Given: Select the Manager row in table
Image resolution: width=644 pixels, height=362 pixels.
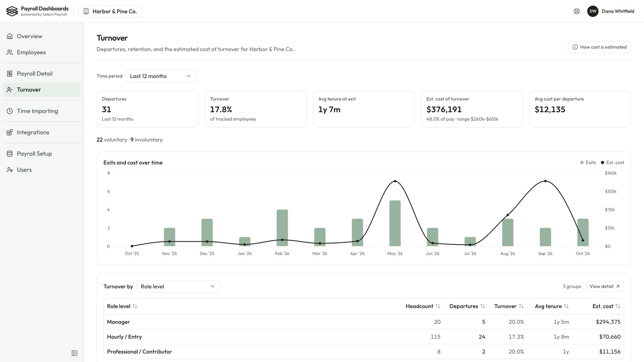Looking at the screenshot, I should pos(364,322).
